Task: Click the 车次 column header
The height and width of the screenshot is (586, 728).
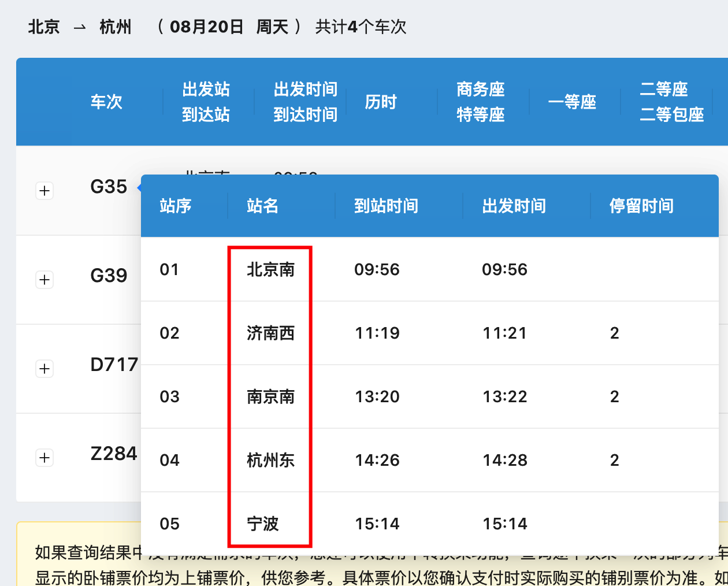Action: coord(106,102)
